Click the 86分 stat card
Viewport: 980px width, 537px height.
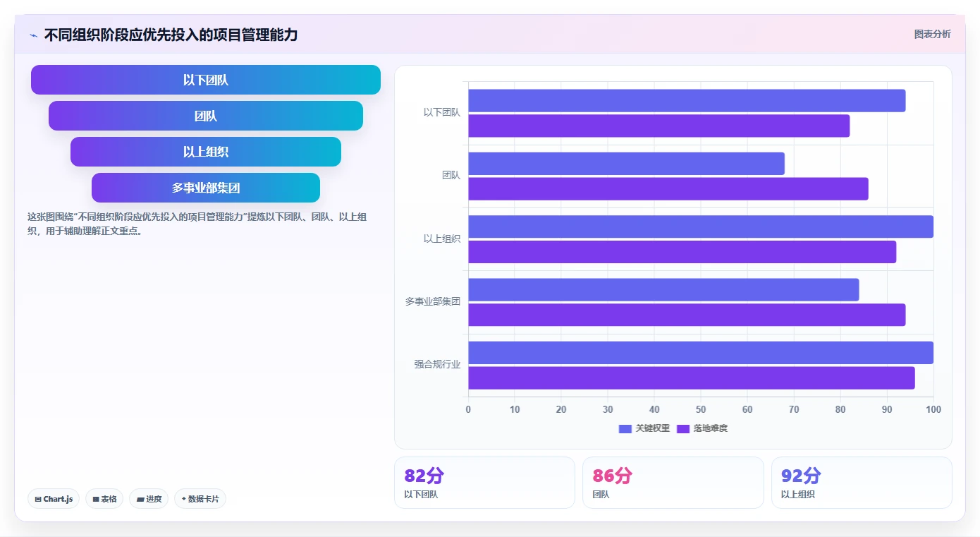[x=673, y=483]
